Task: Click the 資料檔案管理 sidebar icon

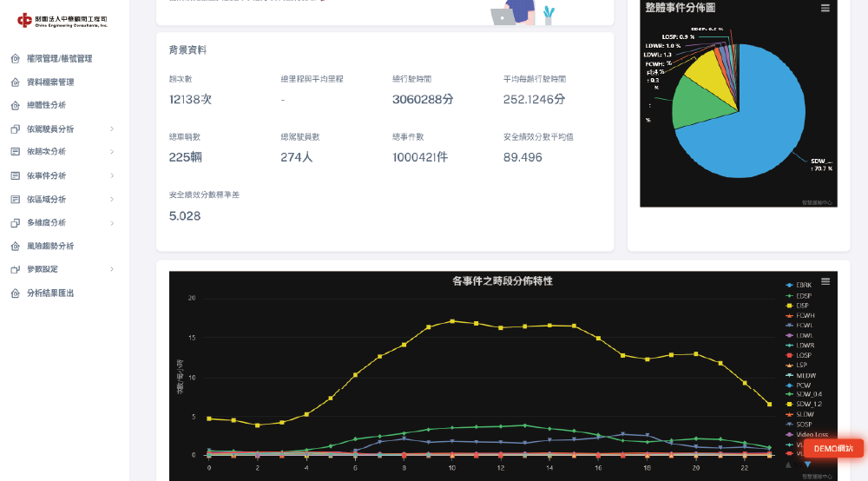Action: [x=16, y=82]
